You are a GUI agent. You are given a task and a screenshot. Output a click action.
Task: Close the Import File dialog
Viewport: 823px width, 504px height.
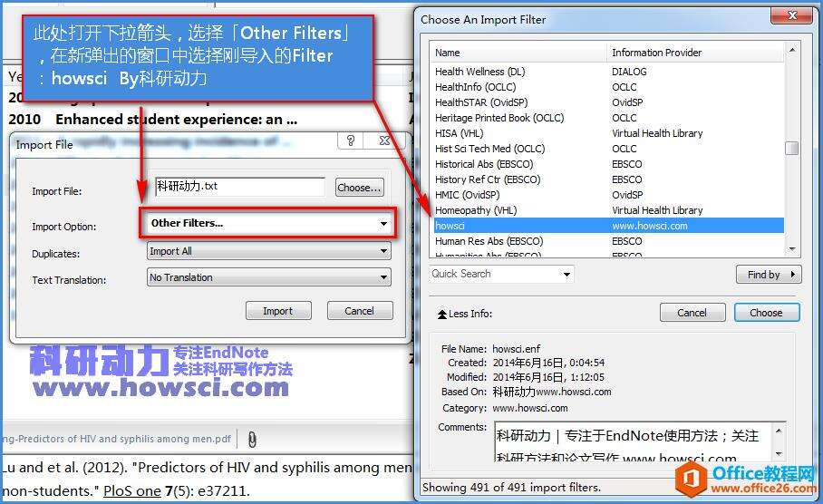(384, 141)
